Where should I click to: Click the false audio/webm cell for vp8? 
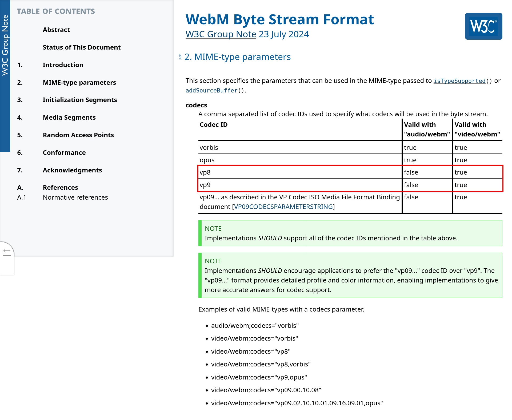[x=427, y=172]
